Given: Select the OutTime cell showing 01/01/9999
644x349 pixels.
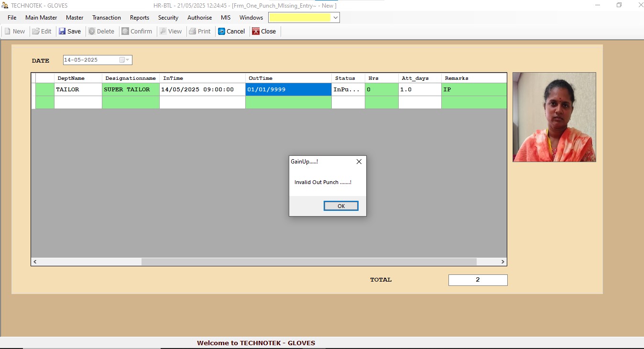Looking at the screenshot, I should (288, 89).
